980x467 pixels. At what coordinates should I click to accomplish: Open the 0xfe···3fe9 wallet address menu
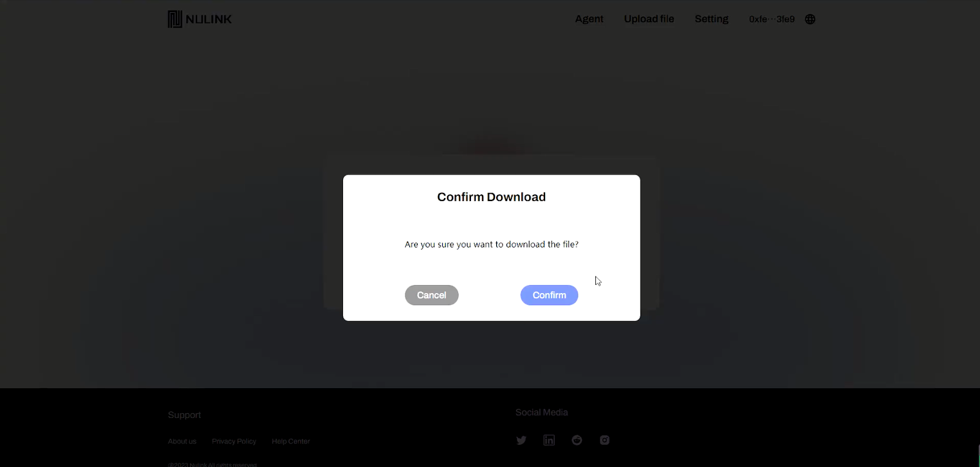772,19
